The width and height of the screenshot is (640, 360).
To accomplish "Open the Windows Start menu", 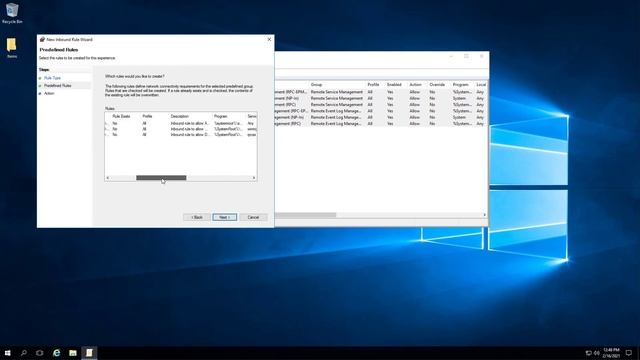I will (7, 353).
